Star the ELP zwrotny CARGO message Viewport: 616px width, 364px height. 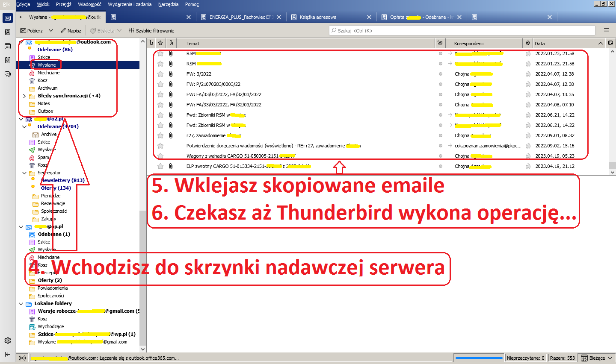click(160, 166)
